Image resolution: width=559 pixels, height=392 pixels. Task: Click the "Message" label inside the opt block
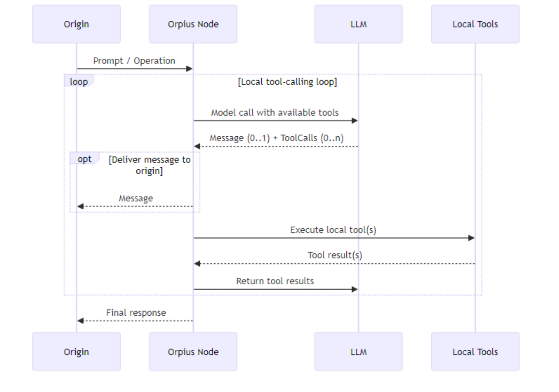click(136, 199)
